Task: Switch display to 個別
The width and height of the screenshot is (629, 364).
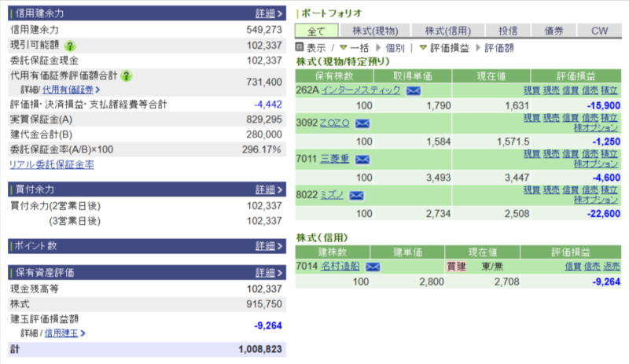Action: point(395,48)
